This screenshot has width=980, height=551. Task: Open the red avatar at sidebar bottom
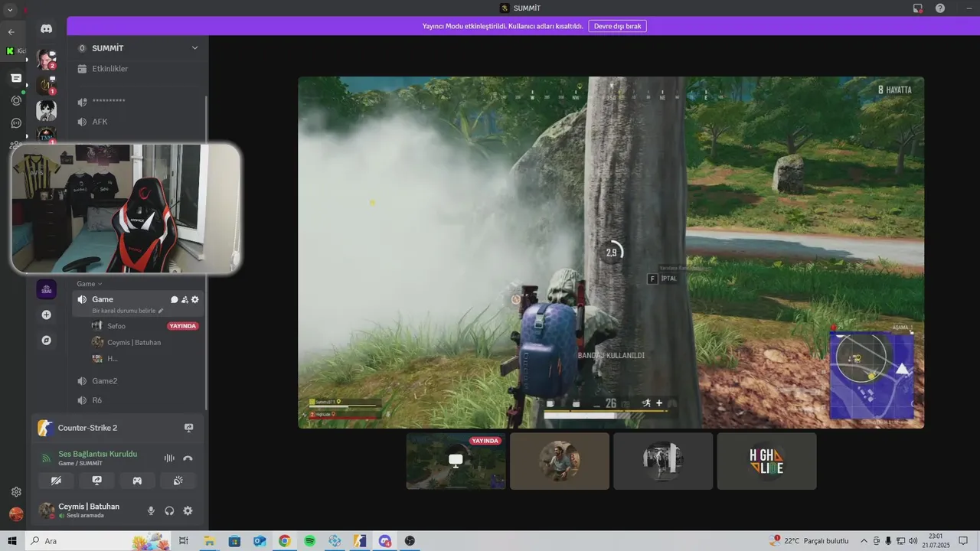(x=16, y=514)
